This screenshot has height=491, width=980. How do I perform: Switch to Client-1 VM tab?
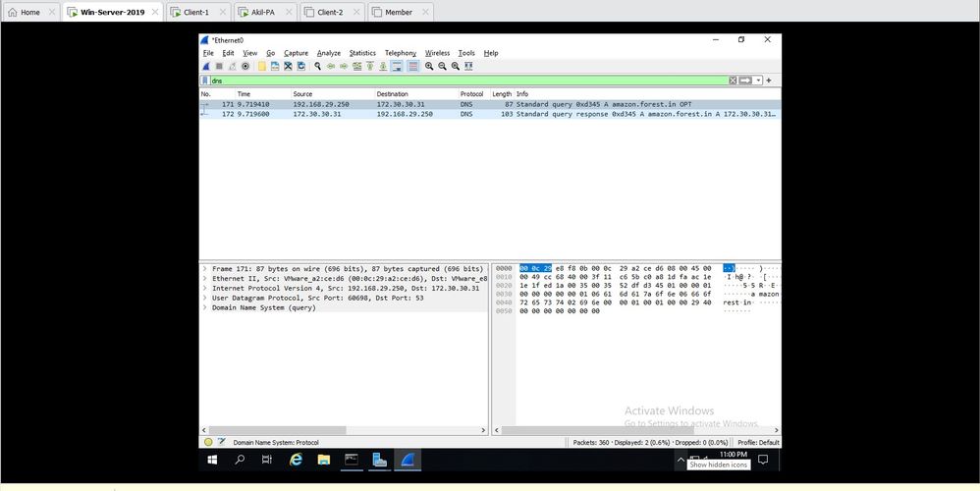(198, 12)
